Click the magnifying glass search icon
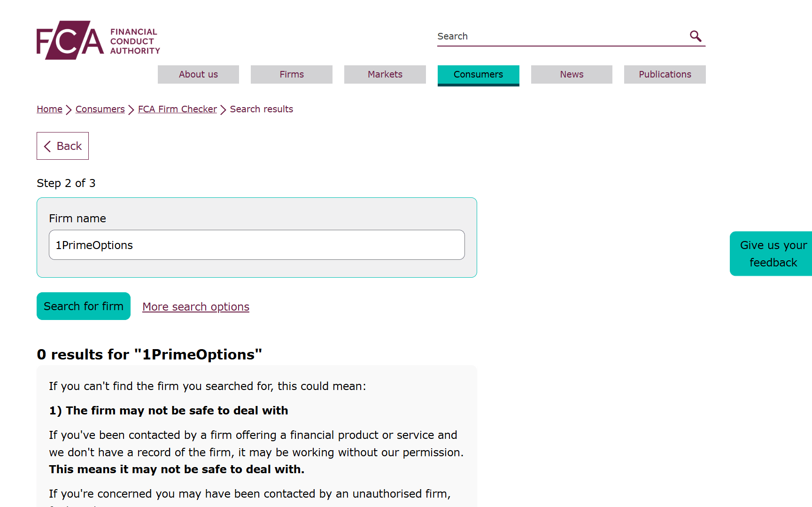812x507 pixels. 696,36
